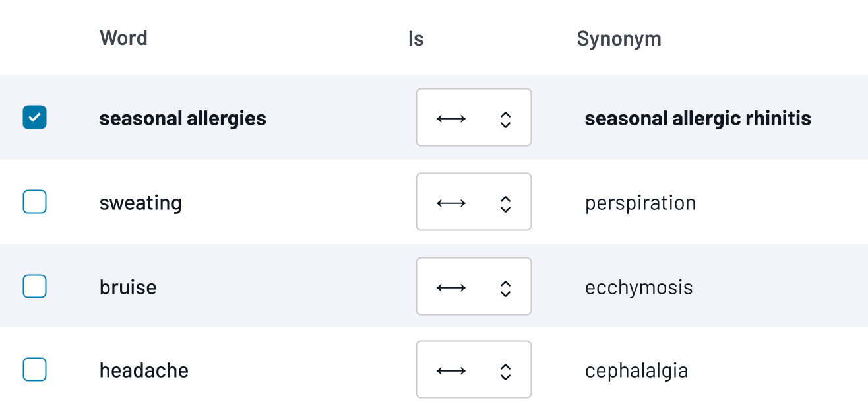This screenshot has height=412, width=868.
Task: Click the up-down chevron in seasonal allergies row
Action: pyautogui.click(x=505, y=120)
